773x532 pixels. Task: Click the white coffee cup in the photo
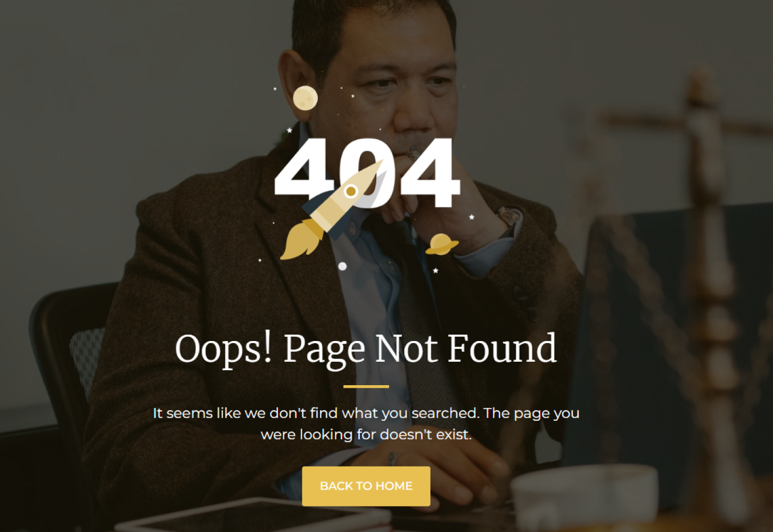(x=585, y=498)
